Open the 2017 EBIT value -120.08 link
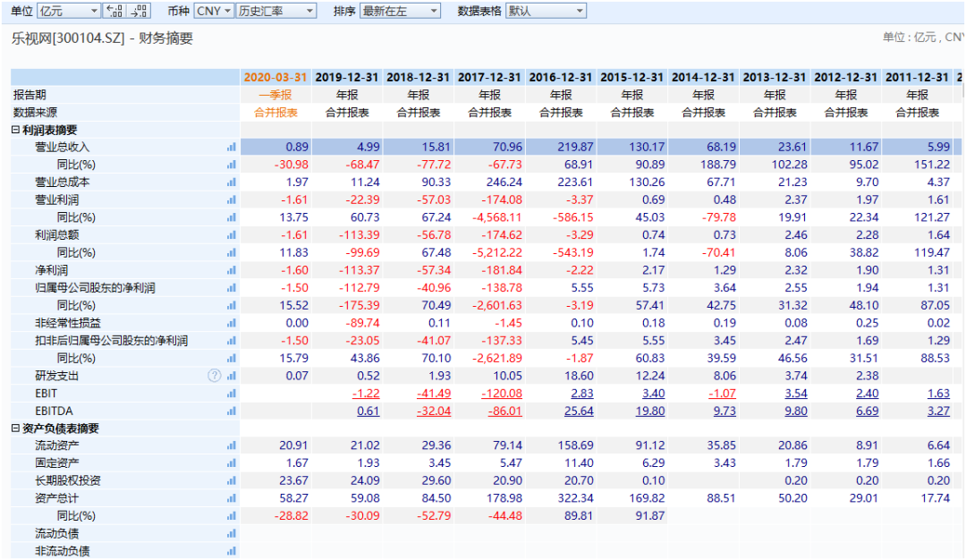966x560 pixels. click(502, 394)
